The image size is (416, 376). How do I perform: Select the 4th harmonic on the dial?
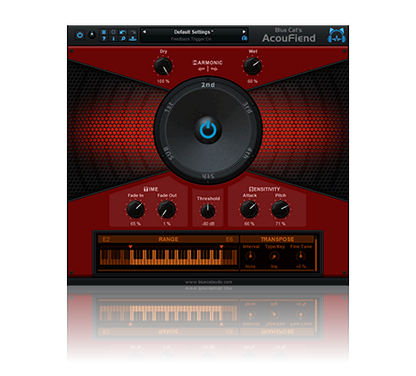(x=249, y=153)
